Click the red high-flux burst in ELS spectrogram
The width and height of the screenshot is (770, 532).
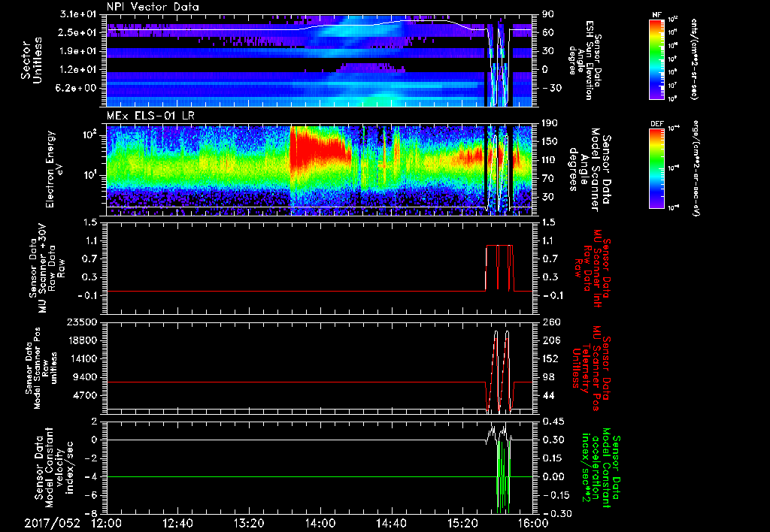click(x=319, y=150)
